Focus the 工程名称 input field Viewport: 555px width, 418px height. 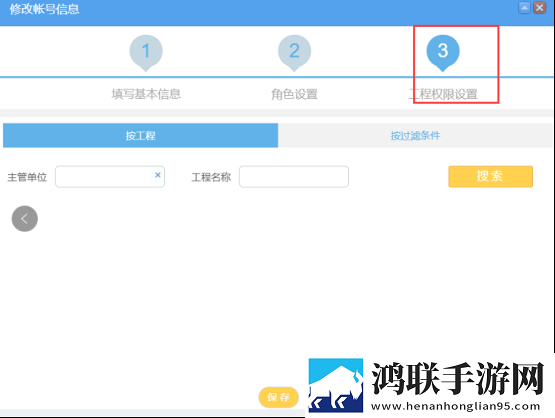tap(294, 177)
